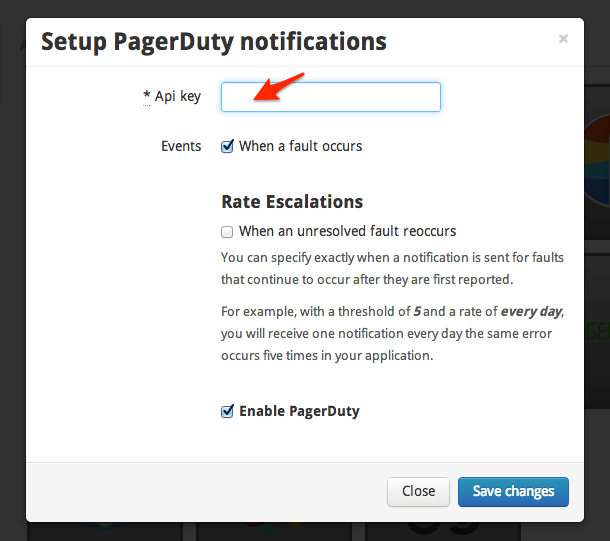The image size is (610, 541).
Task: Click the "Api key" field label
Action: [177, 96]
